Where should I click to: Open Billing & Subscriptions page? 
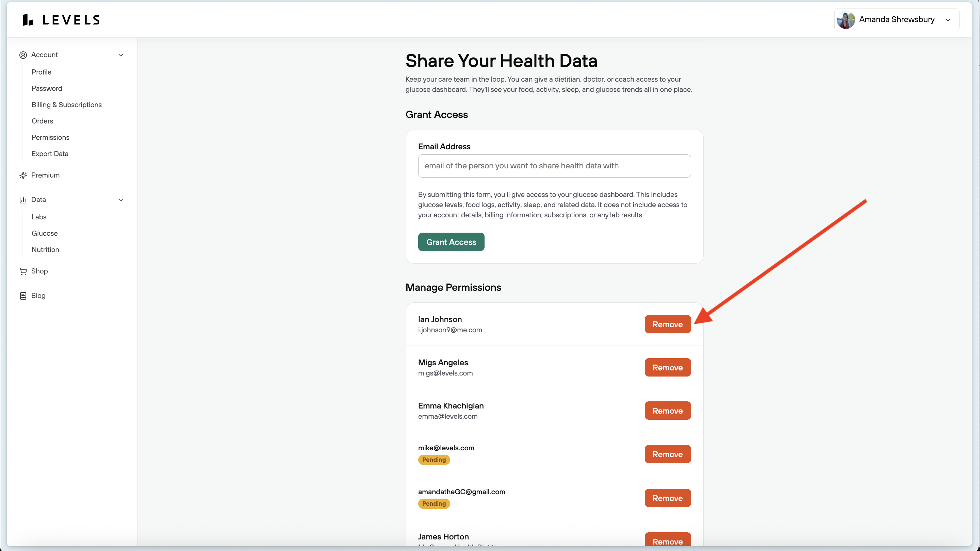67,104
